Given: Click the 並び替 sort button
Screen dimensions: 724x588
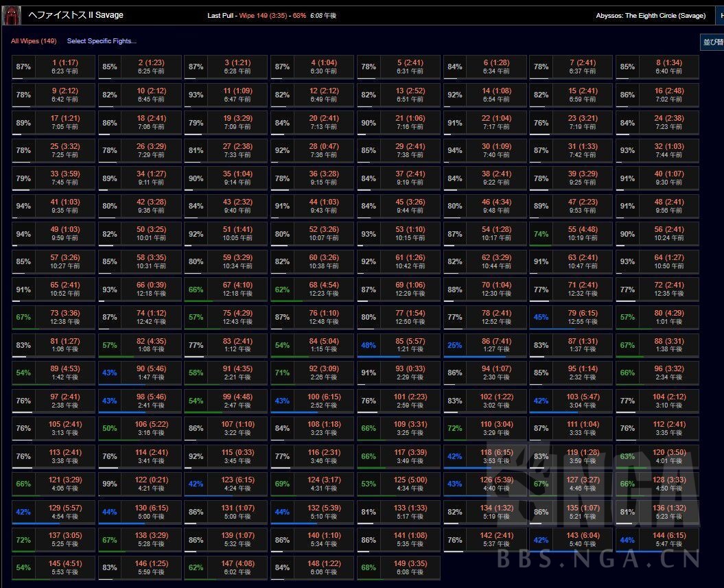Looking at the screenshot, I should pyautogui.click(x=712, y=42).
